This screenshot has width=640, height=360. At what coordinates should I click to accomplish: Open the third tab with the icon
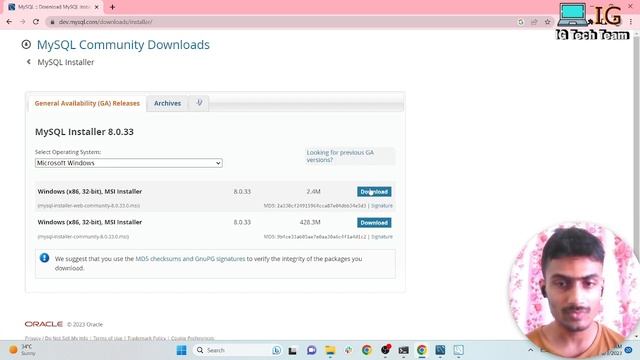(x=199, y=103)
